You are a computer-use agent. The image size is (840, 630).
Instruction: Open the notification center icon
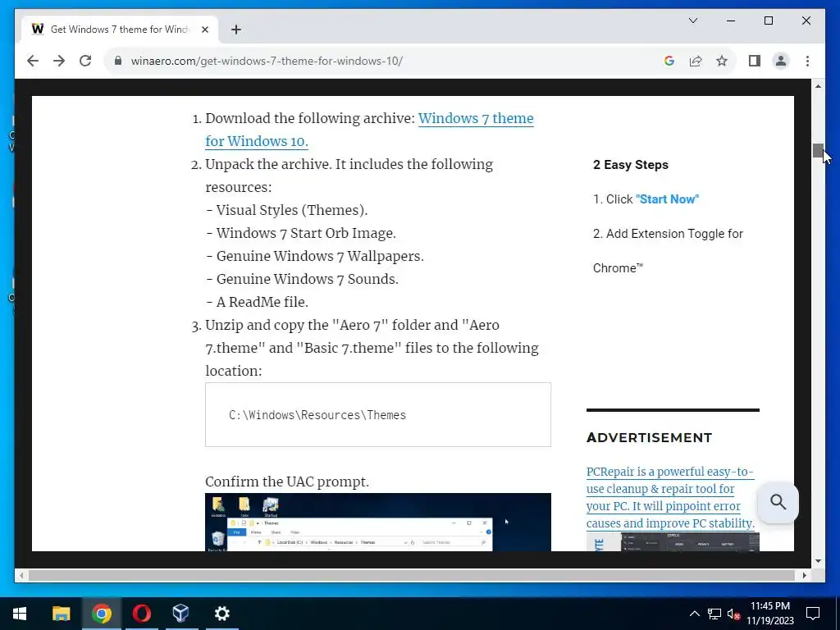[x=813, y=614]
